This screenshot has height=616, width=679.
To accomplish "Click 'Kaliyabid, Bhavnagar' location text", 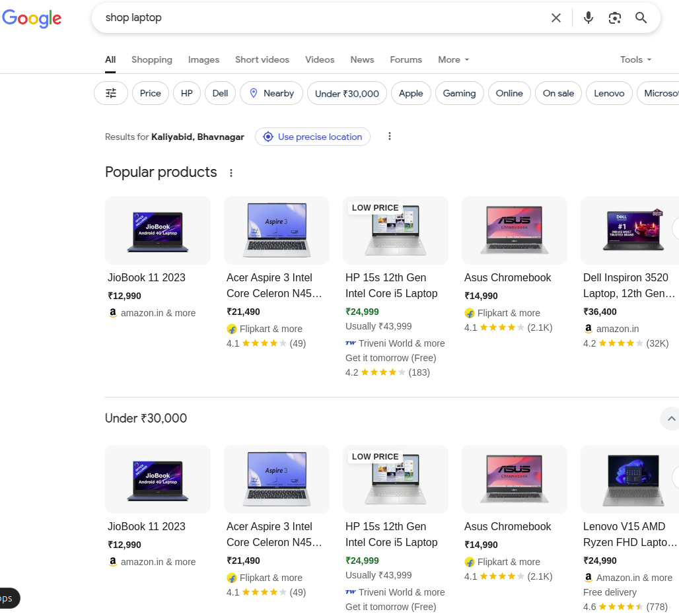I will (x=197, y=137).
